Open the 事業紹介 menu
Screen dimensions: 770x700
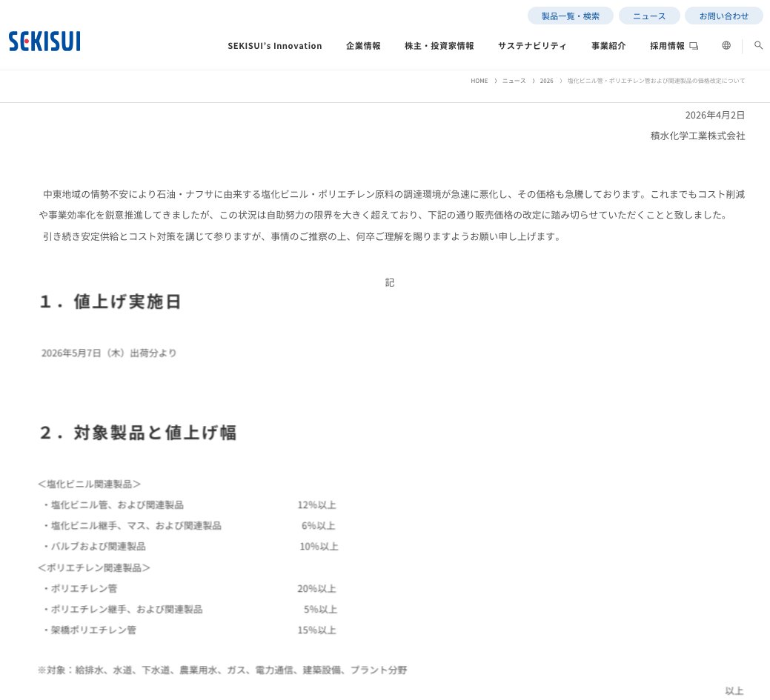(x=608, y=46)
